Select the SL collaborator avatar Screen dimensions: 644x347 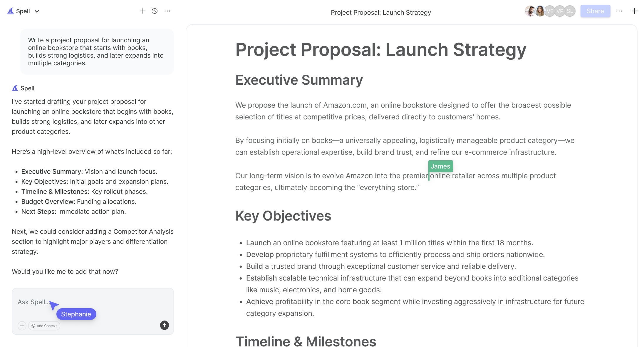(570, 11)
